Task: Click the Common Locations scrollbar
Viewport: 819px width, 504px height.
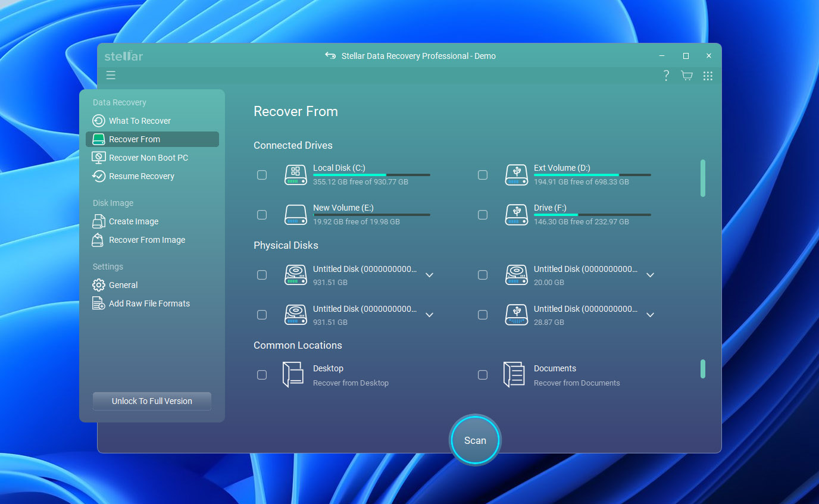Action: pos(703,369)
